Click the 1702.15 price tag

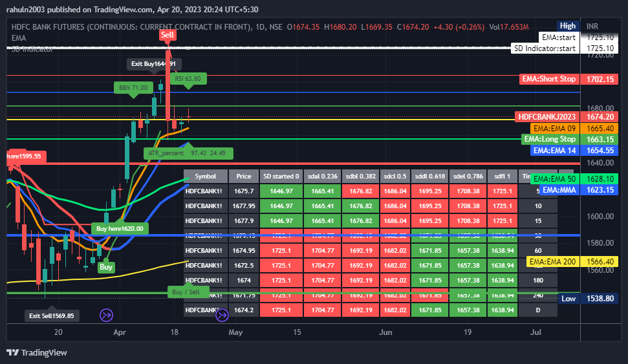(600, 80)
